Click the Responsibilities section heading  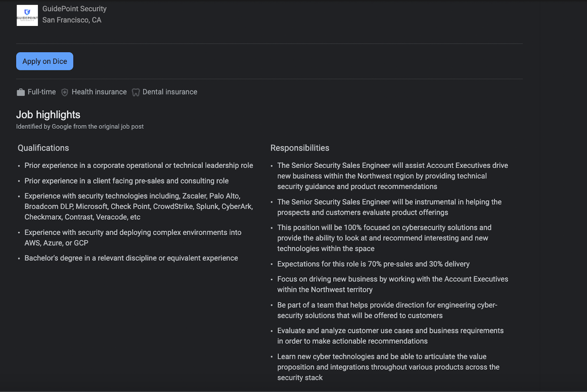300,148
